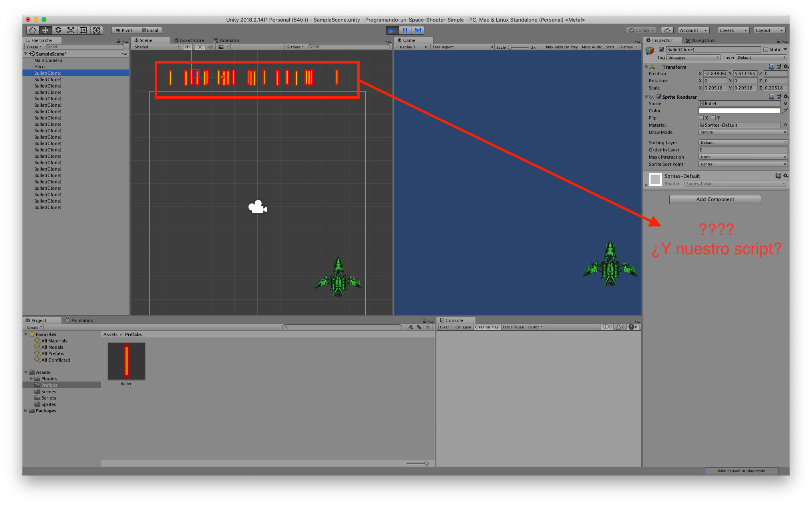812x505 pixels.
Task: Toggle the Static checkbox
Action: point(766,50)
